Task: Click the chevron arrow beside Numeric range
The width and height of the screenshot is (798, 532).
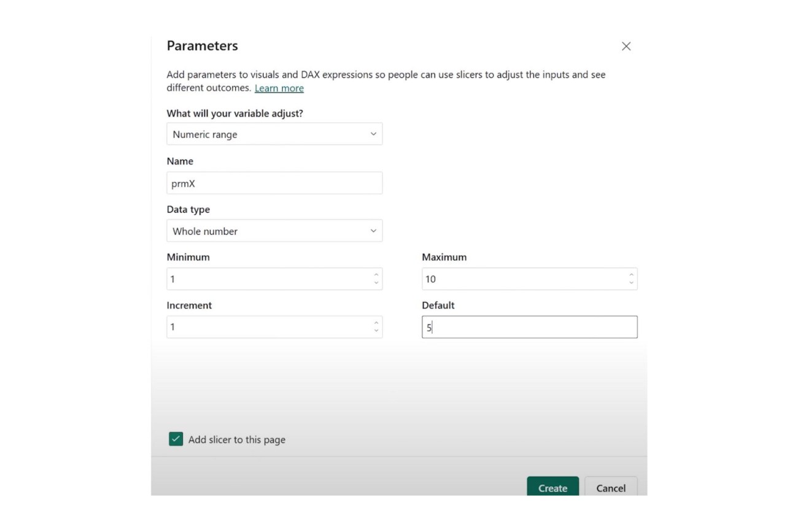Action: tap(373, 134)
